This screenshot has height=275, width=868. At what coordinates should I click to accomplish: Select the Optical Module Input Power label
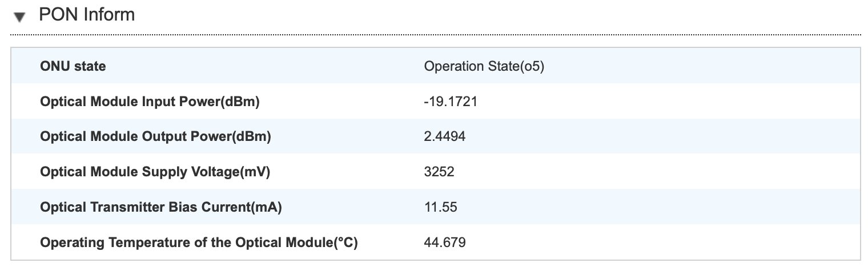150,102
